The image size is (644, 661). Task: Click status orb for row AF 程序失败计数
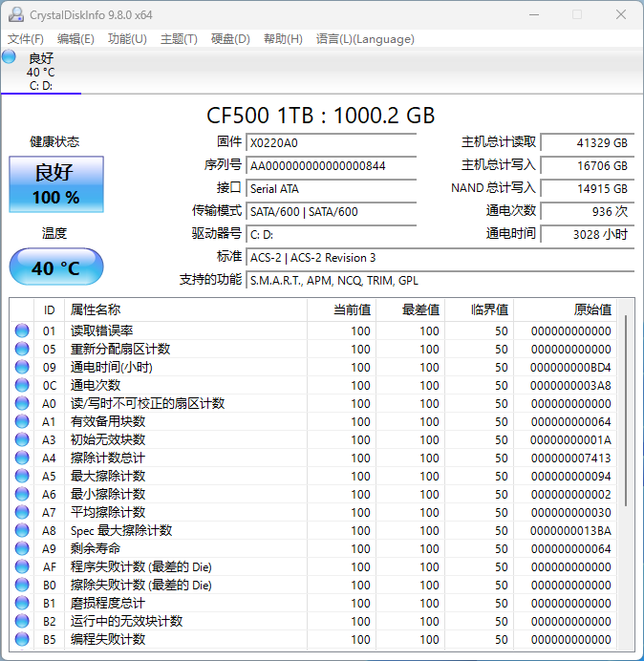click(x=22, y=566)
